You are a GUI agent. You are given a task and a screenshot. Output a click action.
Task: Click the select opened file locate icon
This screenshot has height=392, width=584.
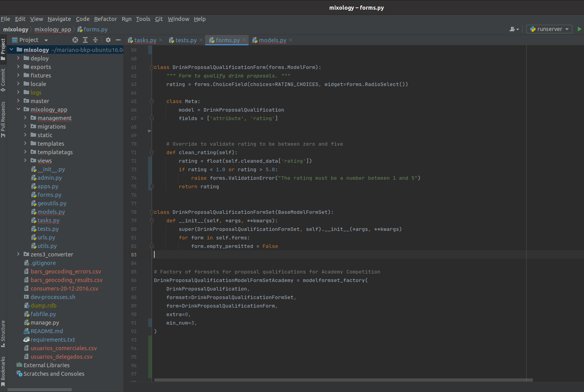pyautogui.click(x=75, y=40)
